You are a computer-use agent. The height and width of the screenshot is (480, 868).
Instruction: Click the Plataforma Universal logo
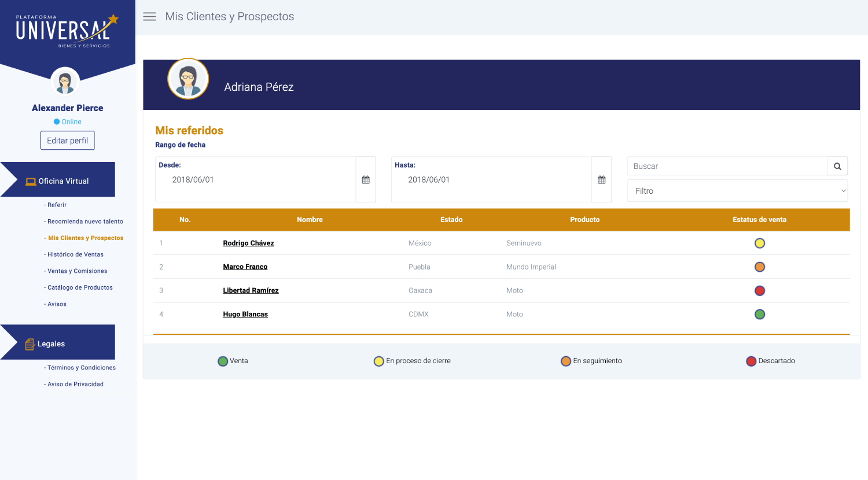pos(67,31)
